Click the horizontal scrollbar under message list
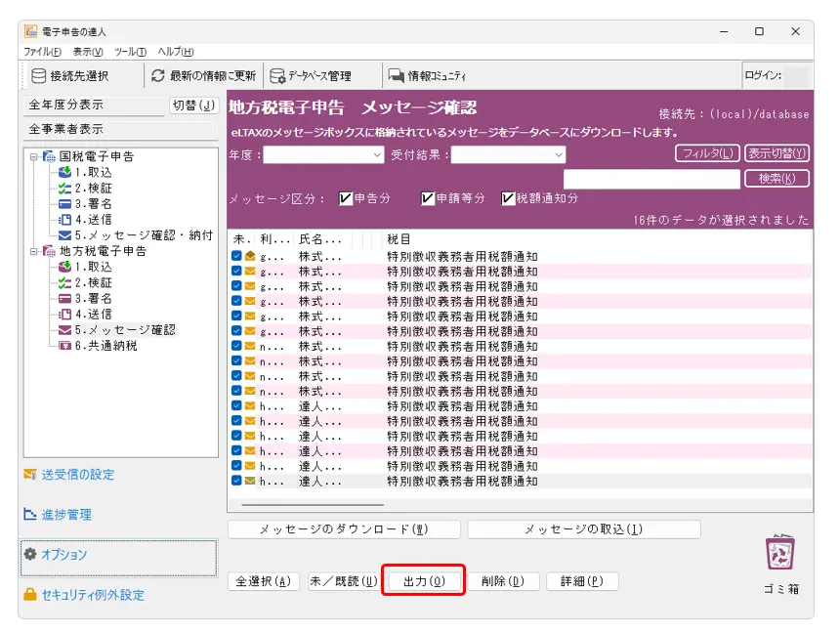840x633 pixels. coord(313,504)
